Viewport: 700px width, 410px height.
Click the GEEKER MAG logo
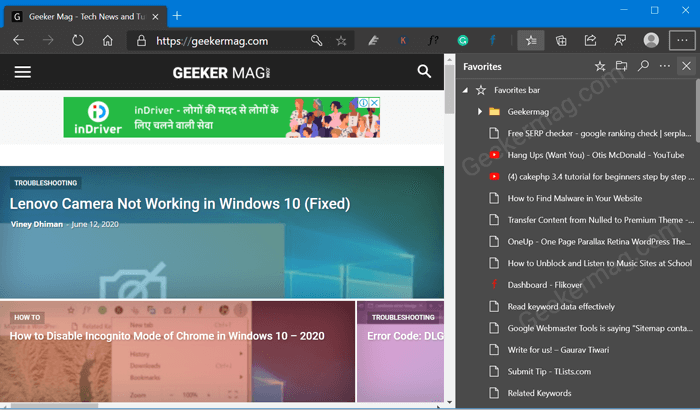click(x=221, y=72)
